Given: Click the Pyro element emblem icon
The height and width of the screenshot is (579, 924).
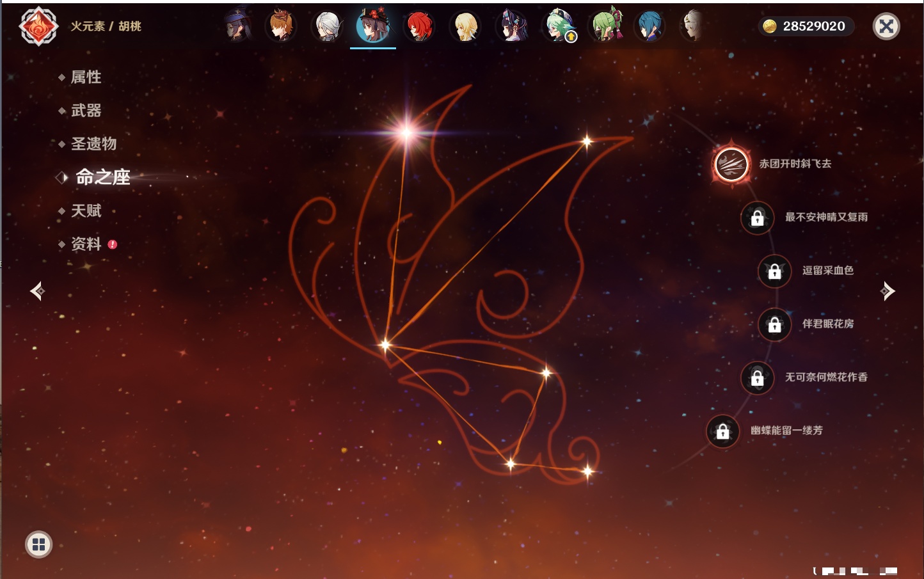Looking at the screenshot, I should (38, 26).
